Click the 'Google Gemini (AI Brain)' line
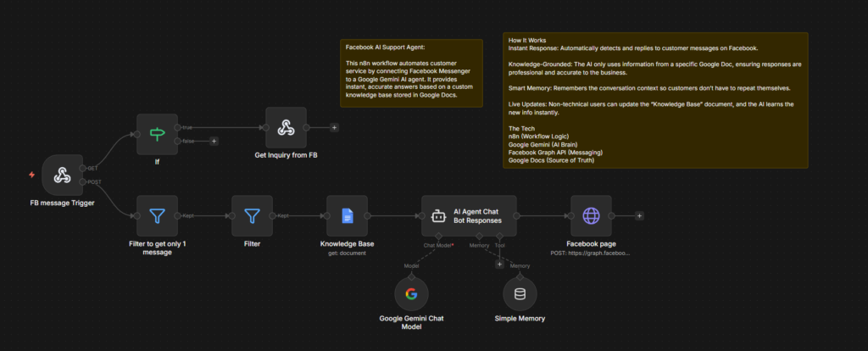Viewport: 868px width, 351px height. click(545, 144)
